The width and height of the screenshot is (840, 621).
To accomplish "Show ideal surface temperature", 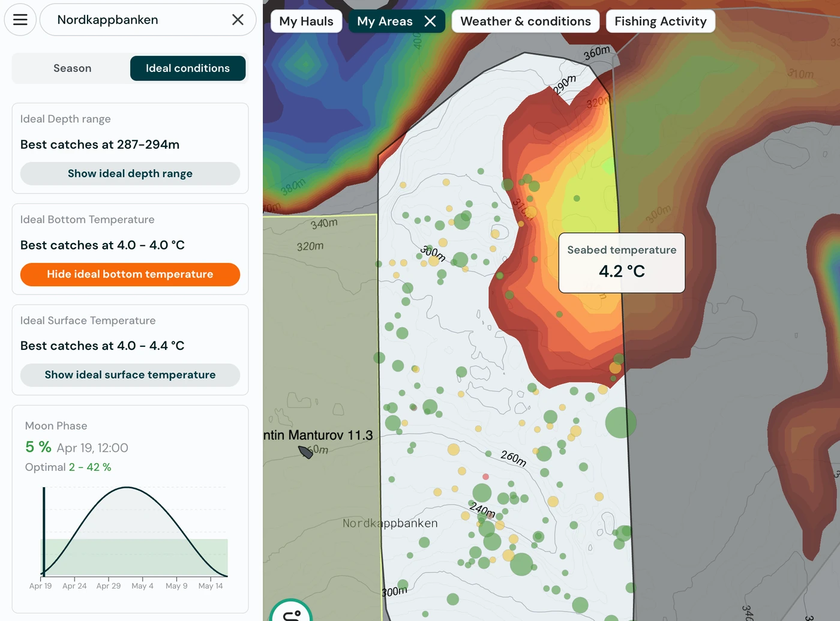I will 130,375.
